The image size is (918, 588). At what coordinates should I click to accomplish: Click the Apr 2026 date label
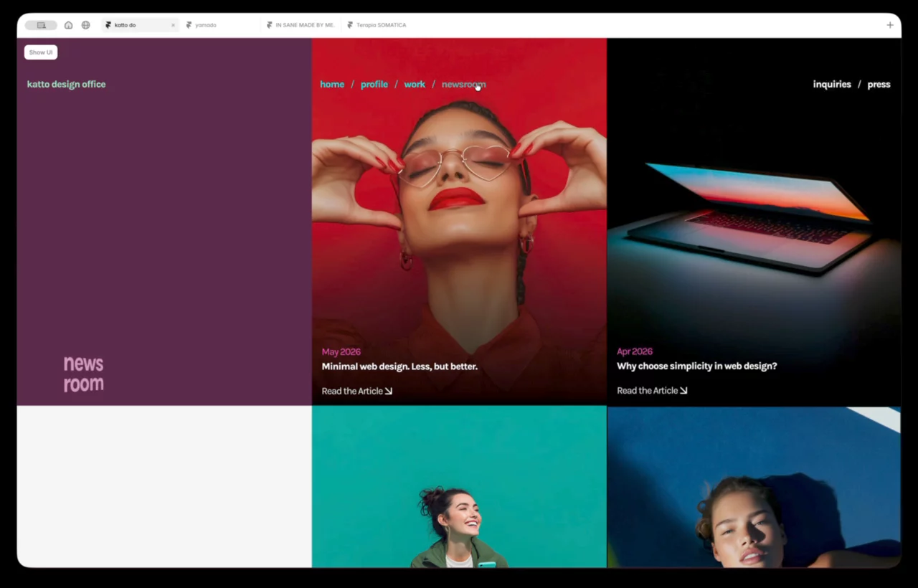point(635,352)
